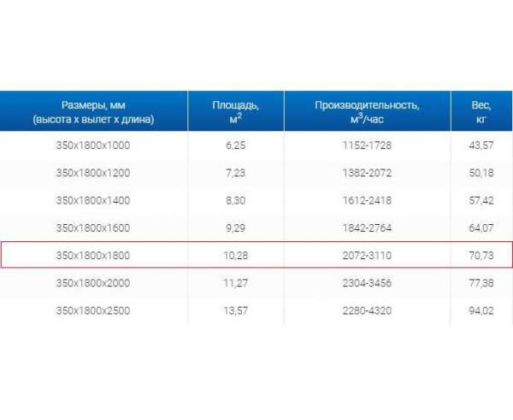Select the highlighted 350x1800x1800 row
Screen dimensions: 513x420
click(x=256, y=255)
